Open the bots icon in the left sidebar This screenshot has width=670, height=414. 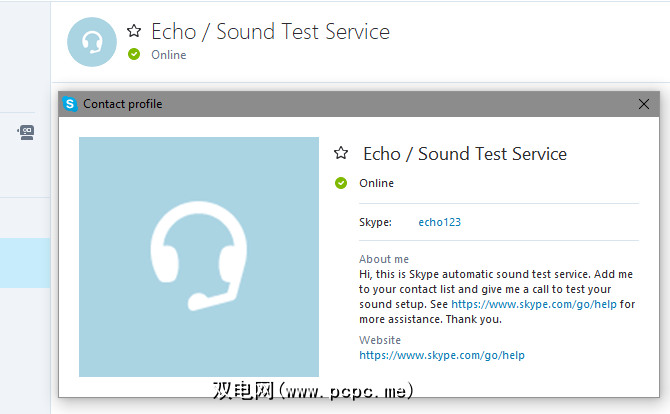27,132
